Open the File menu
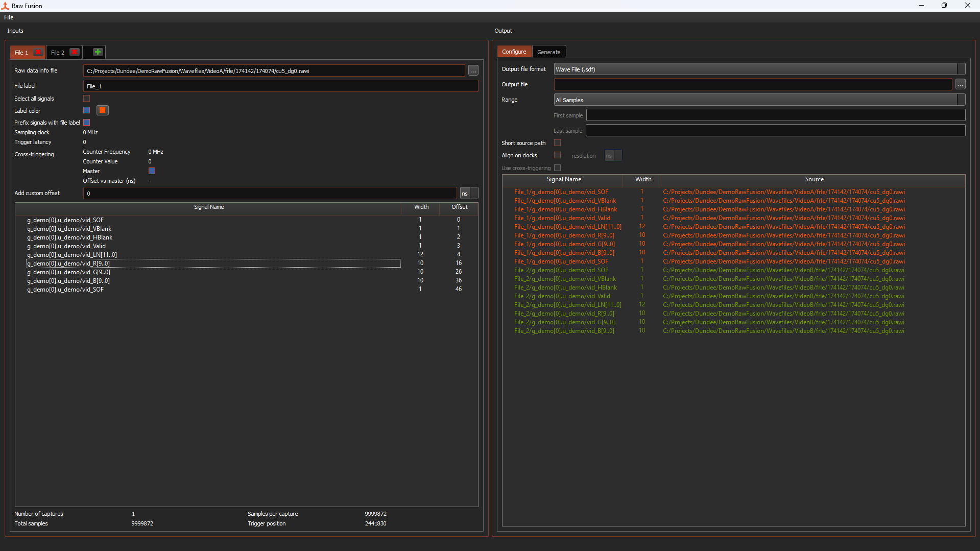The height and width of the screenshot is (551, 980). [x=9, y=17]
